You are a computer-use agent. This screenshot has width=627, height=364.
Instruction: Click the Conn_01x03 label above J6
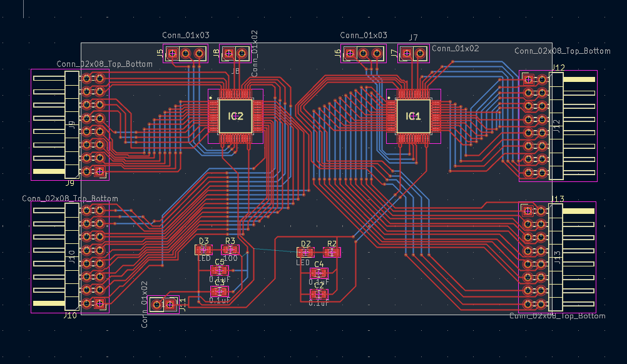tap(364, 35)
